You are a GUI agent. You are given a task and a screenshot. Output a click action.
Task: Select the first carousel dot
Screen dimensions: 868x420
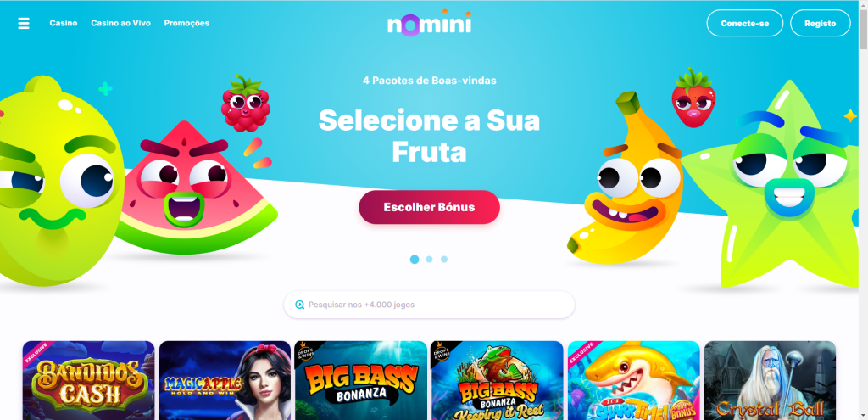pyautogui.click(x=414, y=260)
